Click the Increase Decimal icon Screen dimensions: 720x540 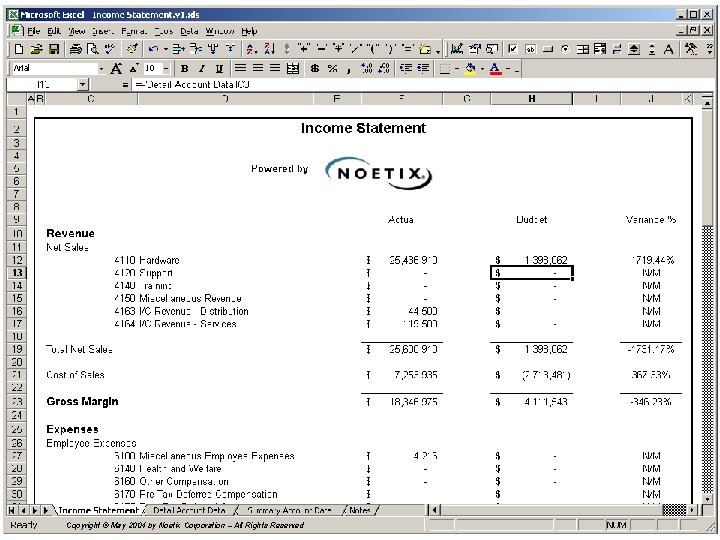(x=366, y=68)
